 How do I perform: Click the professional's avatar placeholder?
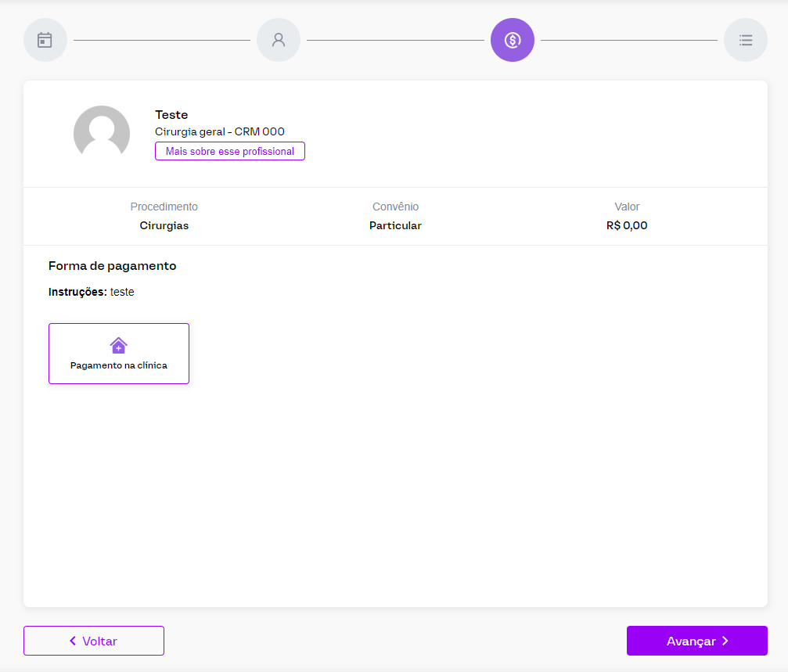[x=102, y=133]
